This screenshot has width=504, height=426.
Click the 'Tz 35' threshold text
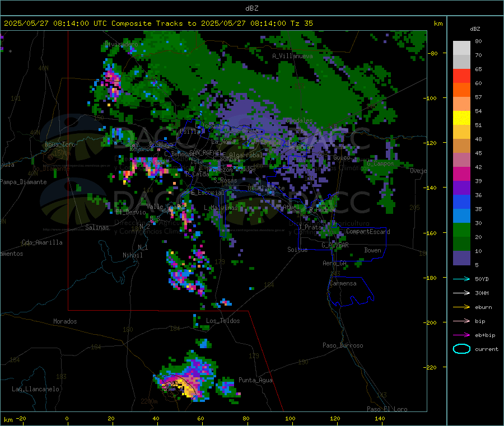point(301,24)
